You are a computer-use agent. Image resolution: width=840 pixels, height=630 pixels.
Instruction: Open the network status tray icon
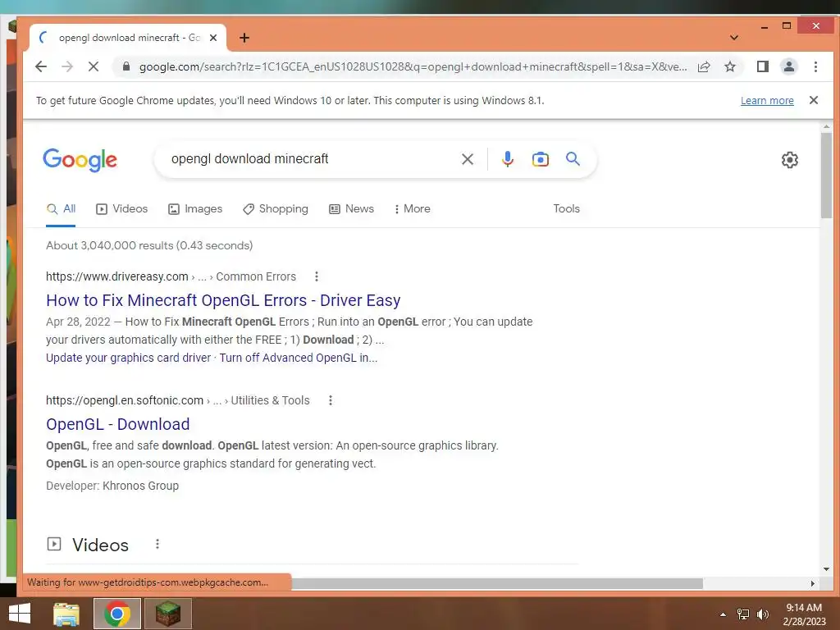pyautogui.click(x=742, y=614)
